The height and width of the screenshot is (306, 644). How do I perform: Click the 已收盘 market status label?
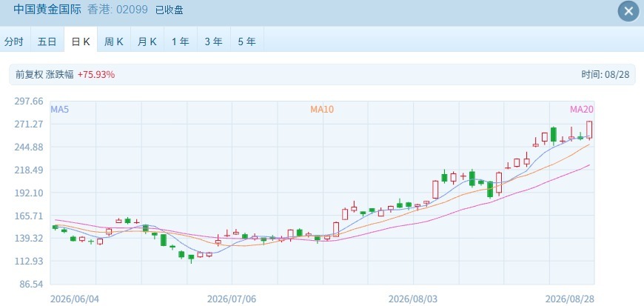(x=170, y=10)
